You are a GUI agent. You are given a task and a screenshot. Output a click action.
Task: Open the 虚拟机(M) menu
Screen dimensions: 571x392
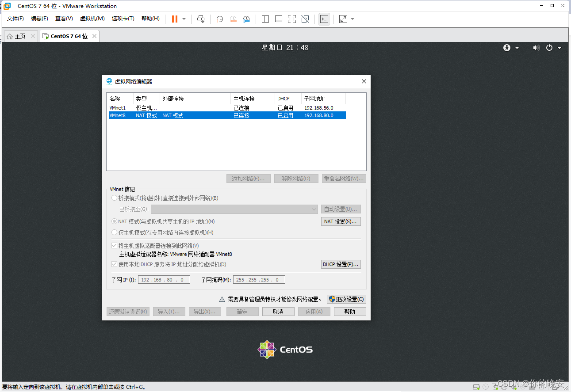click(x=92, y=19)
